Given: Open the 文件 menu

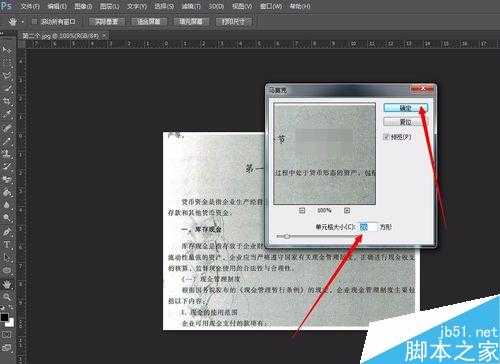Looking at the screenshot, I should pos(30,6).
